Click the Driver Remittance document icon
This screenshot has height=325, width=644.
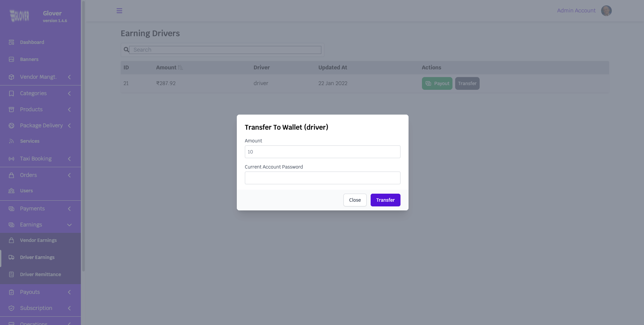[11, 274]
